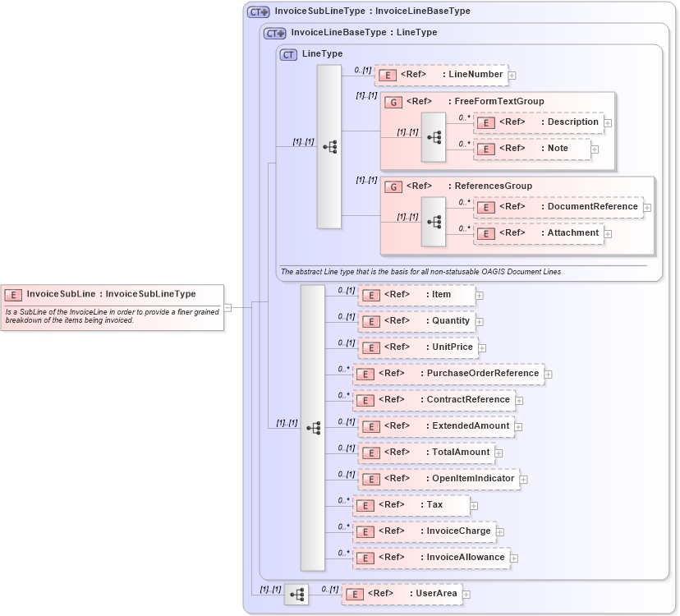Click the G group icon of FreeFormTextGroup
The image size is (680, 616).
pyautogui.click(x=393, y=101)
